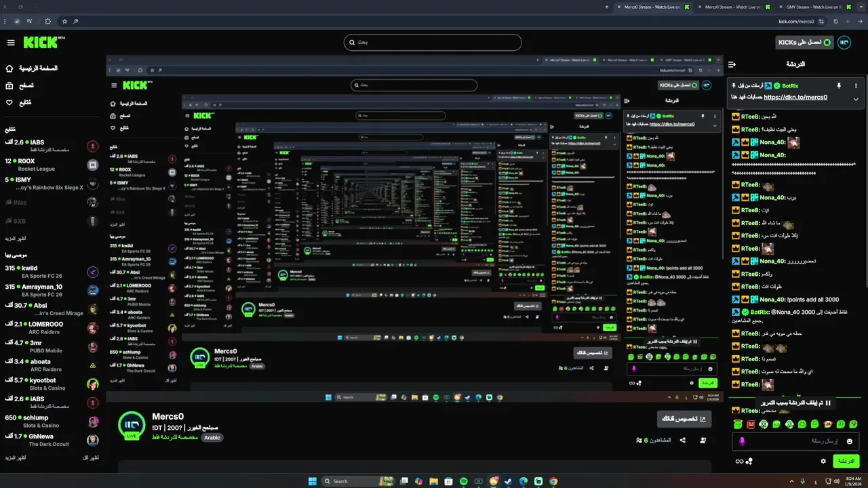Expand followed list with first أظهر المزيد

point(16,239)
